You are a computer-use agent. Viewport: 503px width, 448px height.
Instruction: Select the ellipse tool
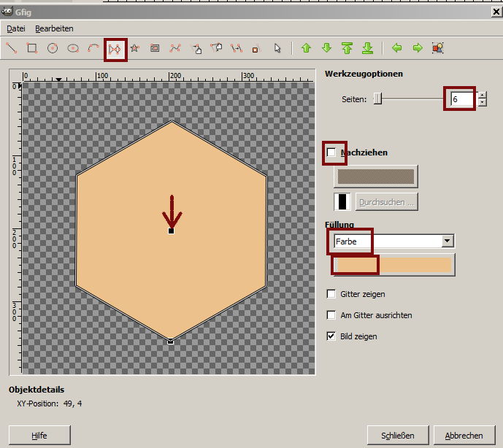point(73,48)
